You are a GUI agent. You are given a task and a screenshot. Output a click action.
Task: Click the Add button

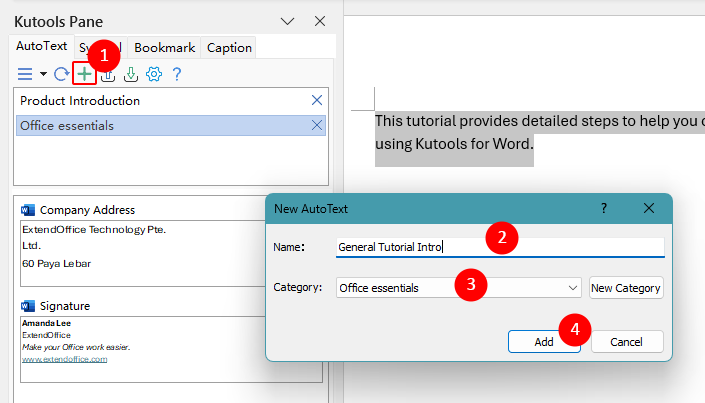click(x=544, y=342)
